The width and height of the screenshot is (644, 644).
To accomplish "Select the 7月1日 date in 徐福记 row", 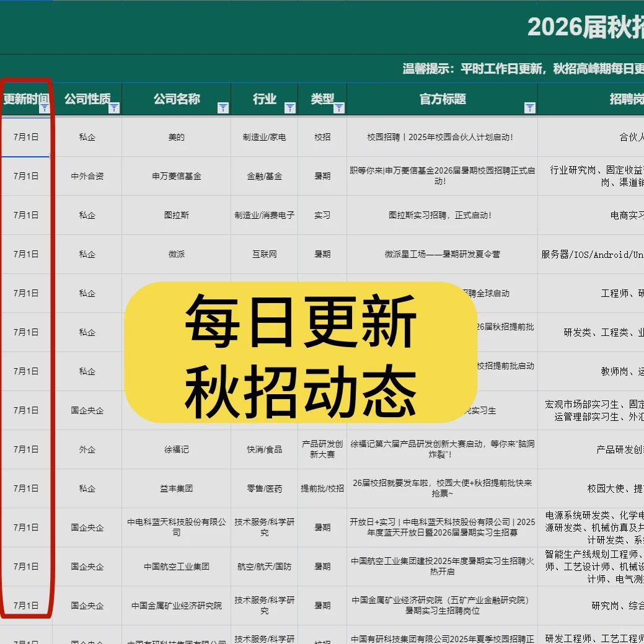I will click(26, 450).
